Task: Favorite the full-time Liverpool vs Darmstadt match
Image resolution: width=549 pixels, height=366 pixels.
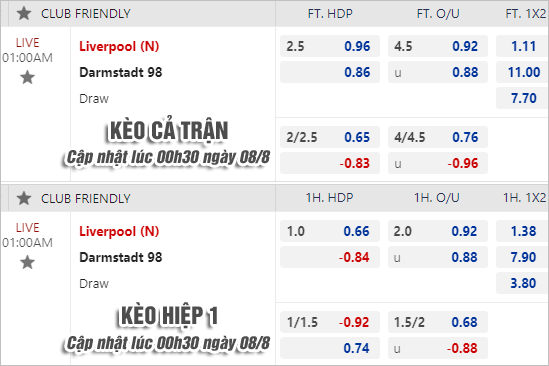Action: click(27, 77)
